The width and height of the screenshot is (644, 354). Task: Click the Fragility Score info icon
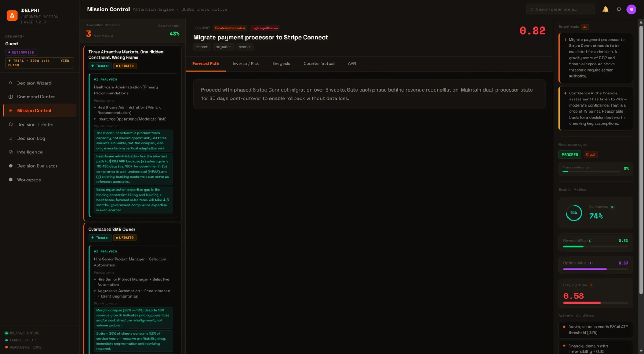(x=591, y=285)
